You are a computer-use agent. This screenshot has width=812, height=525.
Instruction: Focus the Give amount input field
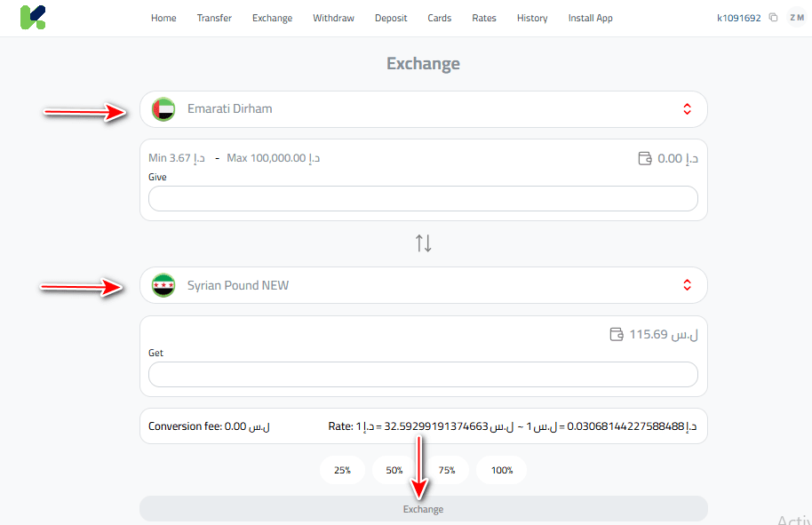pyautogui.click(x=423, y=199)
